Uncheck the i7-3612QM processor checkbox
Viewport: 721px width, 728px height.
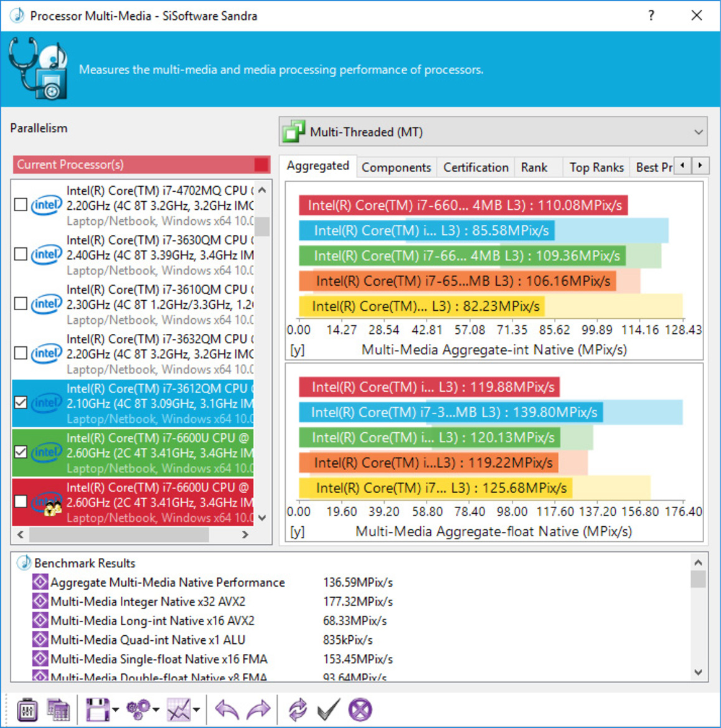click(21, 402)
